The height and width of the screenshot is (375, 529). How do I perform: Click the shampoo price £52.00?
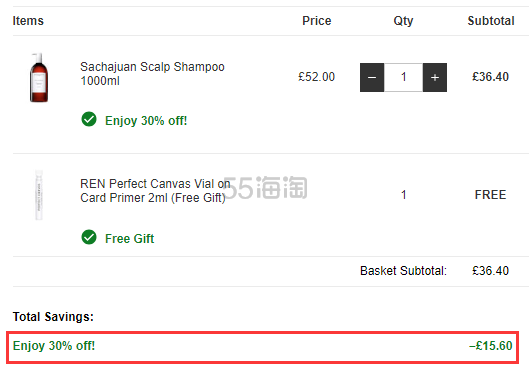point(316,77)
